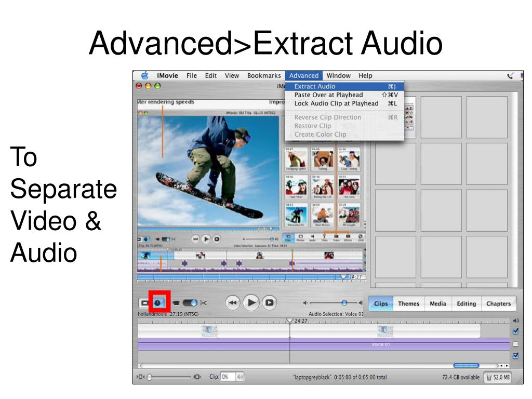
Task: Open the Help menu
Action: [365, 76]
